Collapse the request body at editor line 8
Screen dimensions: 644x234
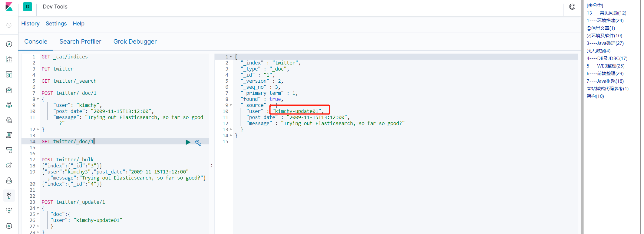click(x=38, y=99)
